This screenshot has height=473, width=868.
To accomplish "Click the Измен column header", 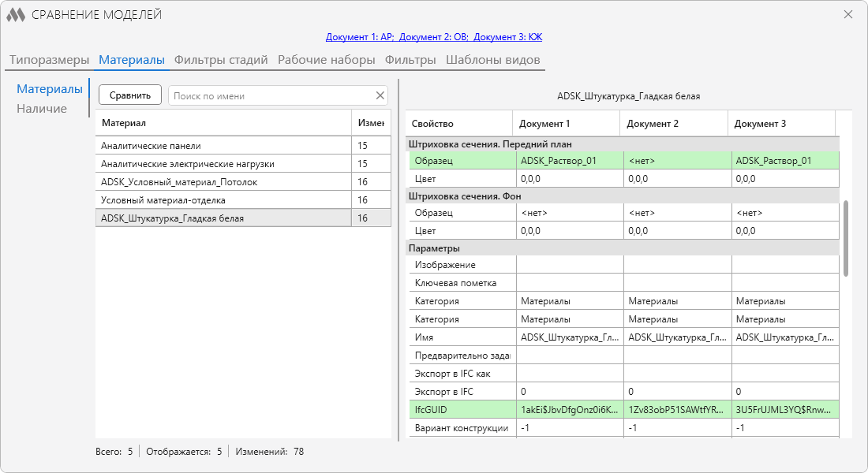I will 371,123.
